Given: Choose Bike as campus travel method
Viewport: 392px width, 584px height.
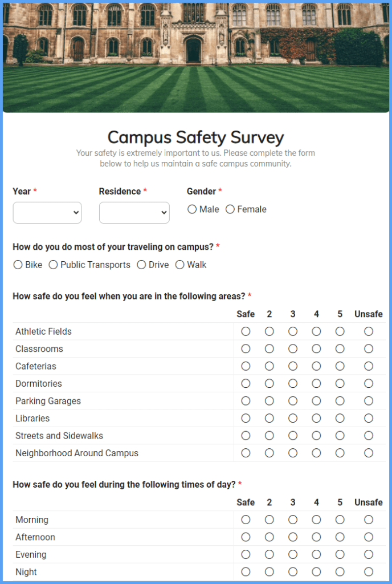Looking at the screenshot, I should click(18, 265).
